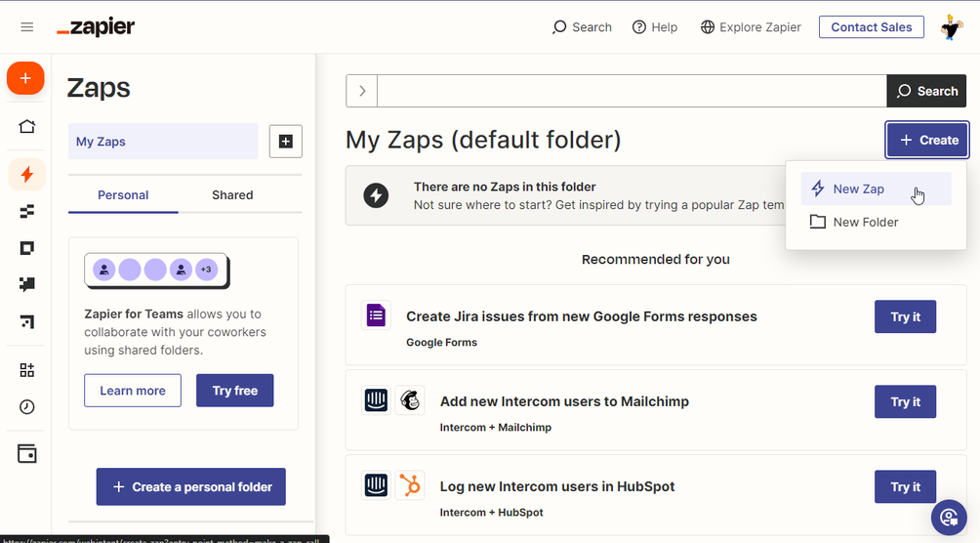Viewport: 980px width, 543px height.
Task: Open Explore Zapier link
Action: tap(751, 27)
